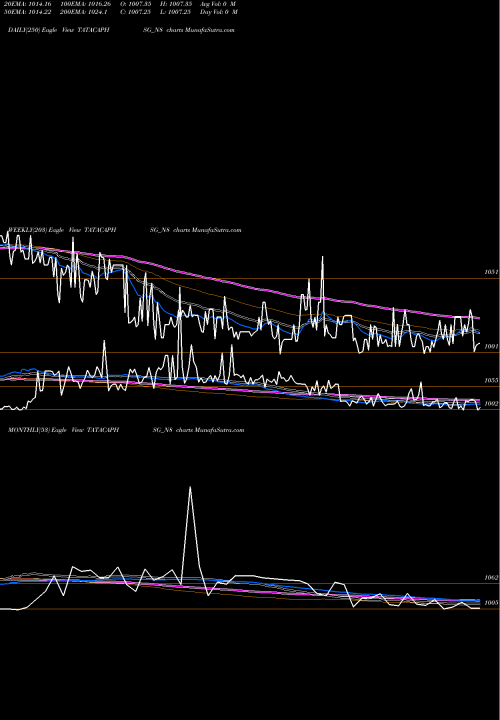This screenshot has height=720, width=500.
Task: Click the WEEKLY(203) Eagle View TATACAPH title
Action: coord(62,230)
